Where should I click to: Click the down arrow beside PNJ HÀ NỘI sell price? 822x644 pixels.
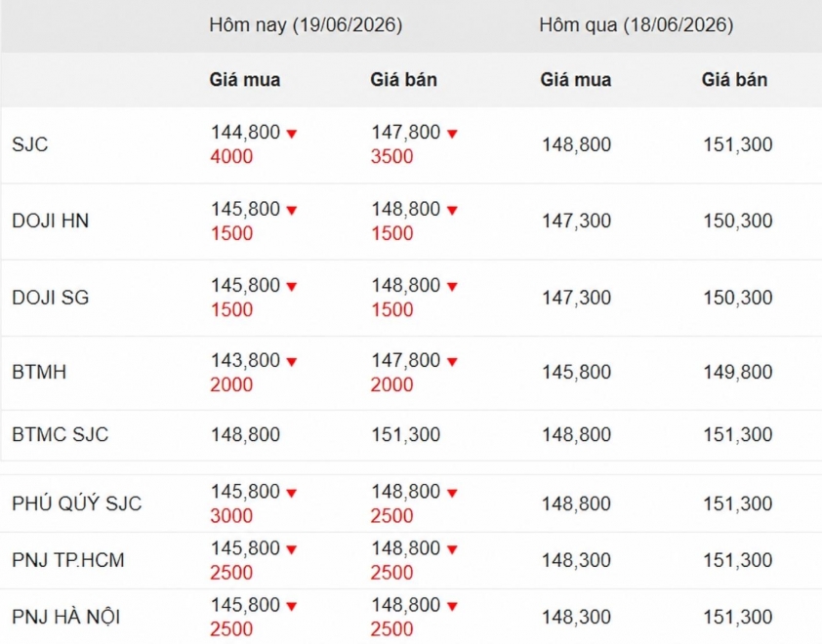click(x=452, y=606)
